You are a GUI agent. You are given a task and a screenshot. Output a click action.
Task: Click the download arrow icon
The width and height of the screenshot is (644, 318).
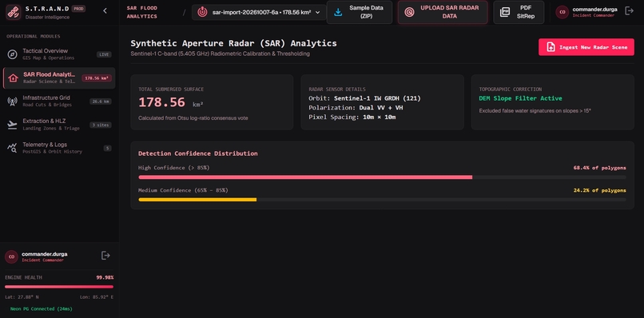[x=338, y=12]
